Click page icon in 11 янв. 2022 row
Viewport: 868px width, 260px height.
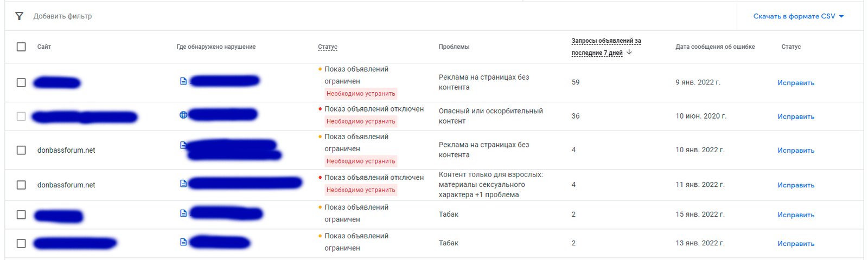(183, 184)
